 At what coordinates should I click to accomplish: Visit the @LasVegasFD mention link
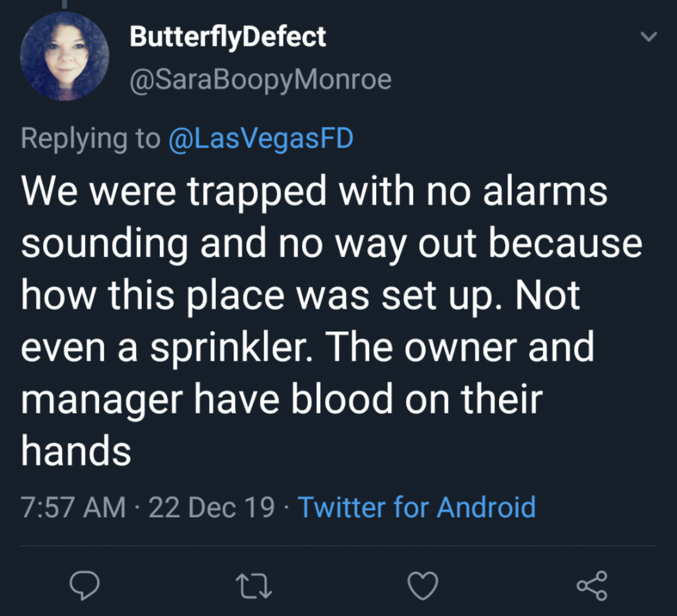pos(261,139)
